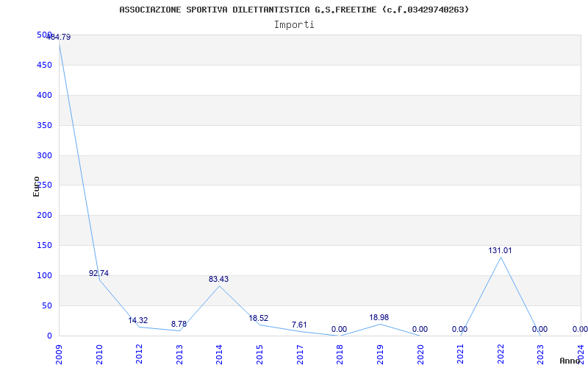The height and width of the screenshot is (368, 588).
Task: Click the 150 tick on Euro axis
Action: pos(44,245)
